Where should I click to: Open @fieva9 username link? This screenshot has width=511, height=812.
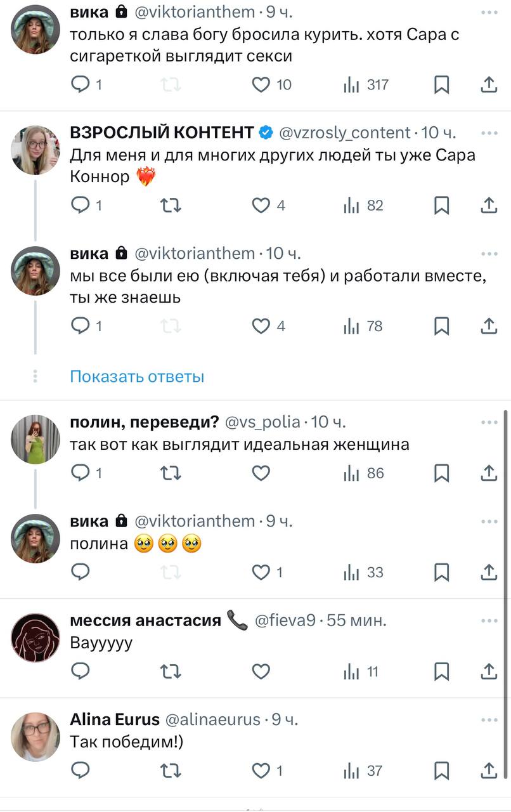point(285,620)
